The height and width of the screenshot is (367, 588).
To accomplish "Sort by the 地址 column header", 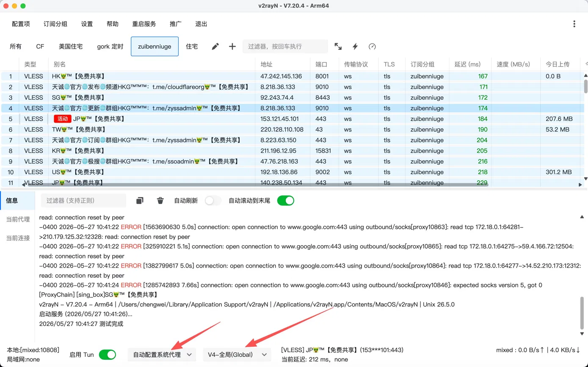I will (283, 64).
